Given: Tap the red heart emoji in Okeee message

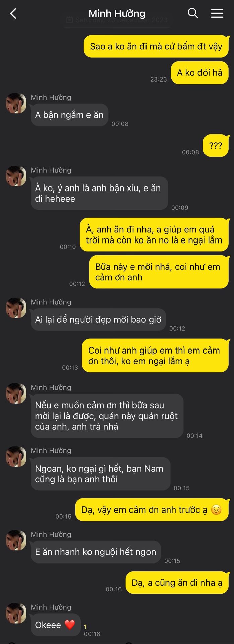Looking at the screenshot, I should pos(70,625).
